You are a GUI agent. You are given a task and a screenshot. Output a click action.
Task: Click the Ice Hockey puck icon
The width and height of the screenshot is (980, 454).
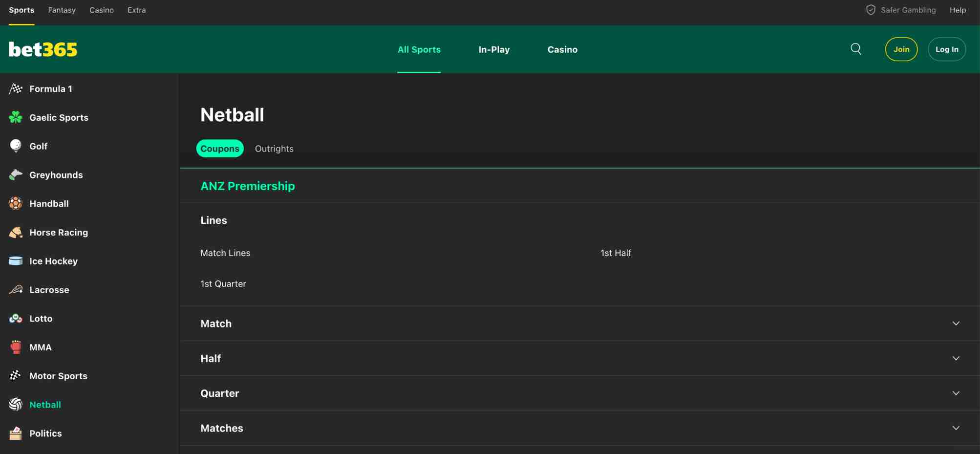tap(16, 261)
